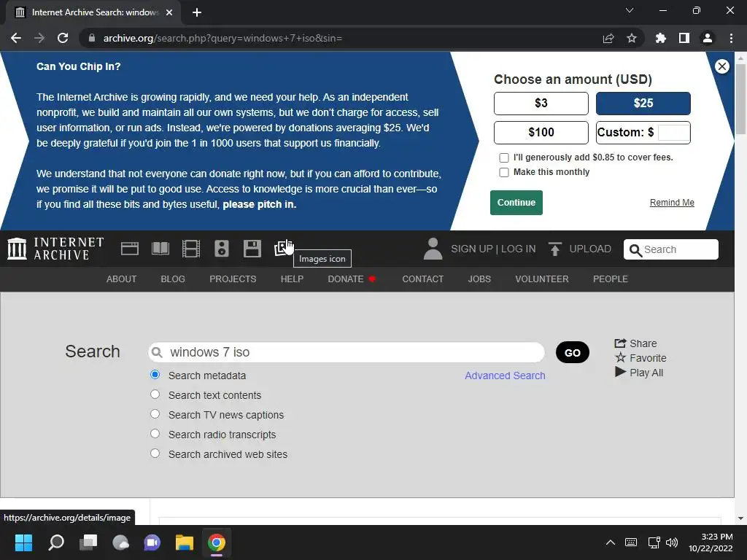This screenshot has width=747, height=560.
Task: Open Chrome Extensions puzzle icon
Action: point(661,38)
